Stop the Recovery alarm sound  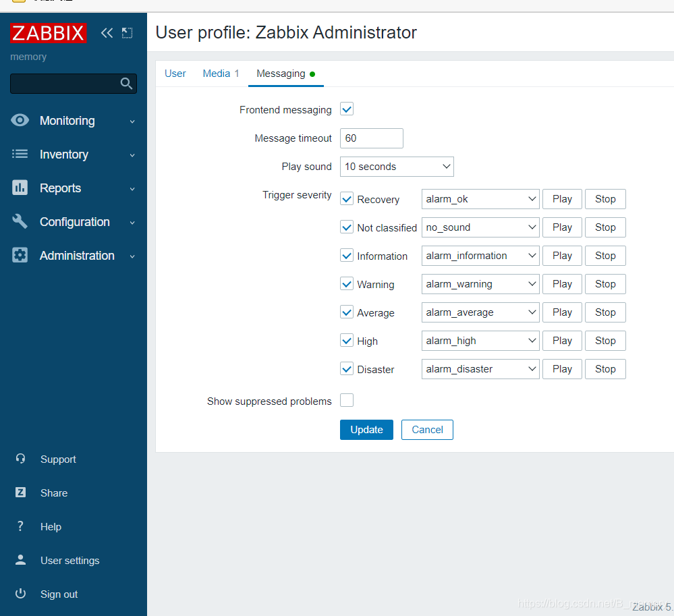605,199
